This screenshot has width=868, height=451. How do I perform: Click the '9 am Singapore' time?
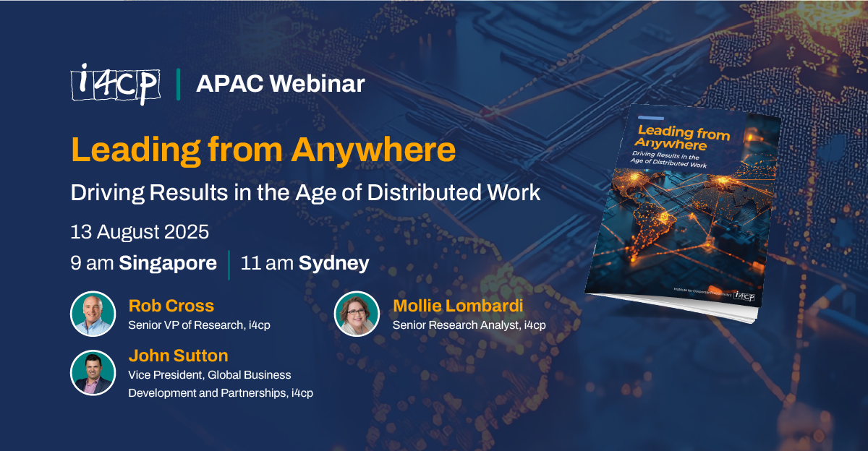(x=143, y=264)
